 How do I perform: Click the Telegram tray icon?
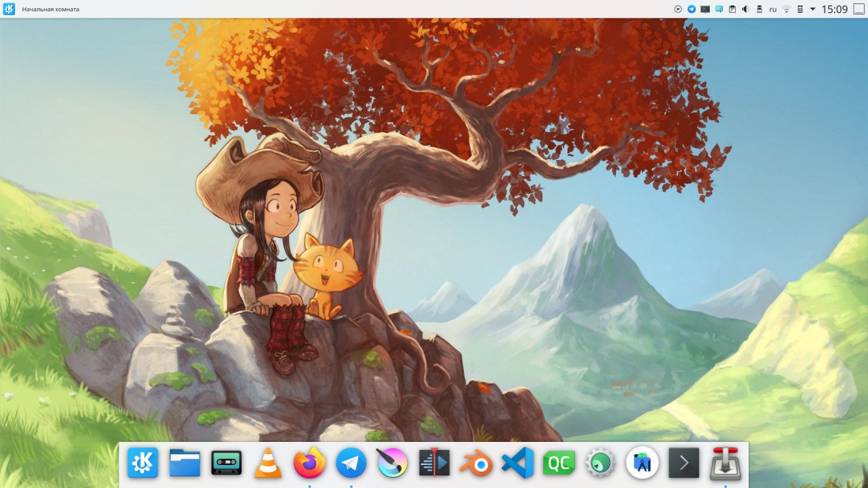coord(692,9)
